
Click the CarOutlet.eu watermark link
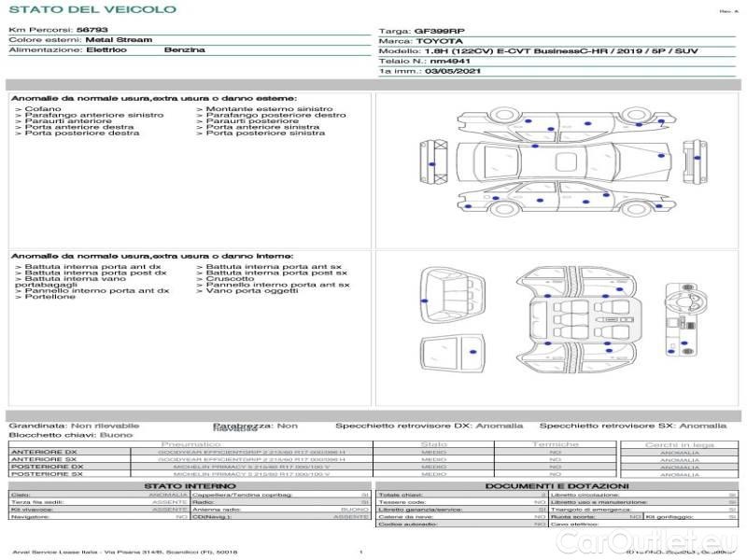(x=646, y=542)
